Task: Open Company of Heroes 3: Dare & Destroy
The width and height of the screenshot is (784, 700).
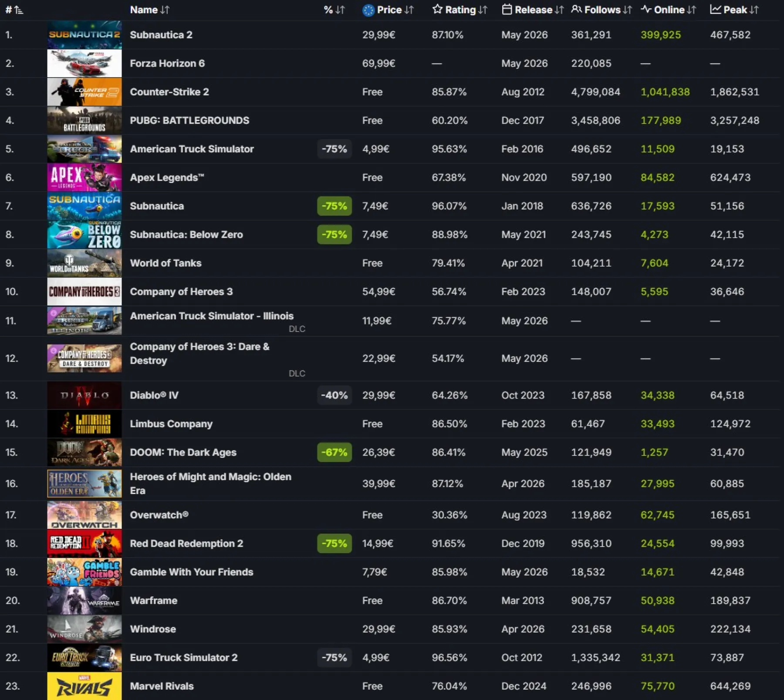Action: (199, 353)
